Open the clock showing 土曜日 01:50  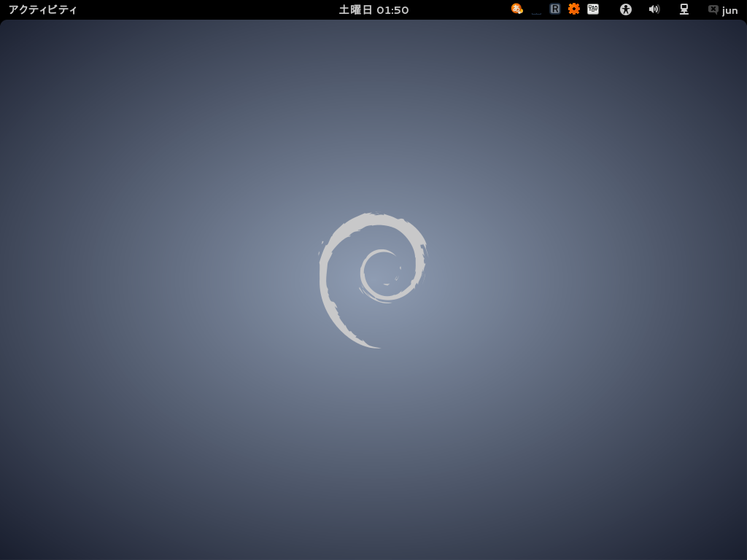click(373, 9)
